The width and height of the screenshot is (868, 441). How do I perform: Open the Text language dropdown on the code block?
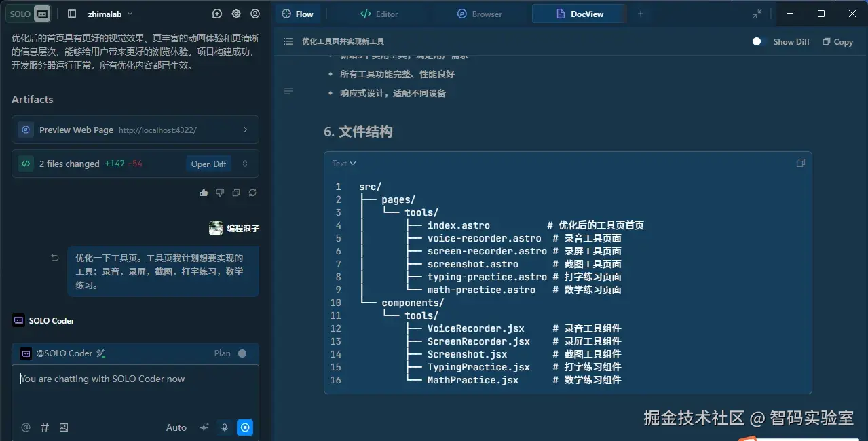(x=343, y=163)
